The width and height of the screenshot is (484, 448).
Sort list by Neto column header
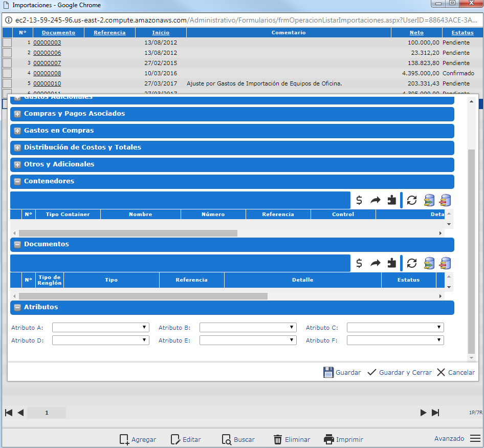pos(416,32)
